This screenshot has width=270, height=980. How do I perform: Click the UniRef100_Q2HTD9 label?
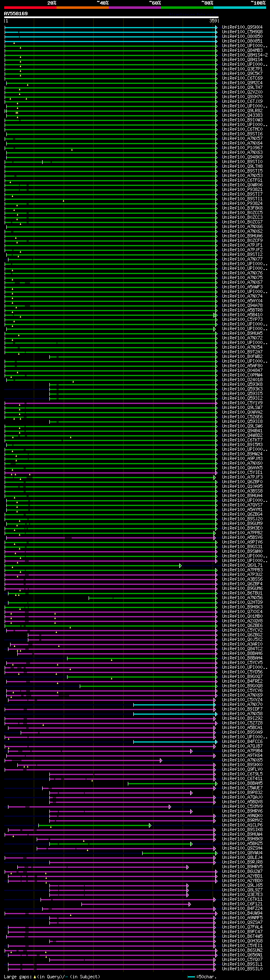pos(242,603)
